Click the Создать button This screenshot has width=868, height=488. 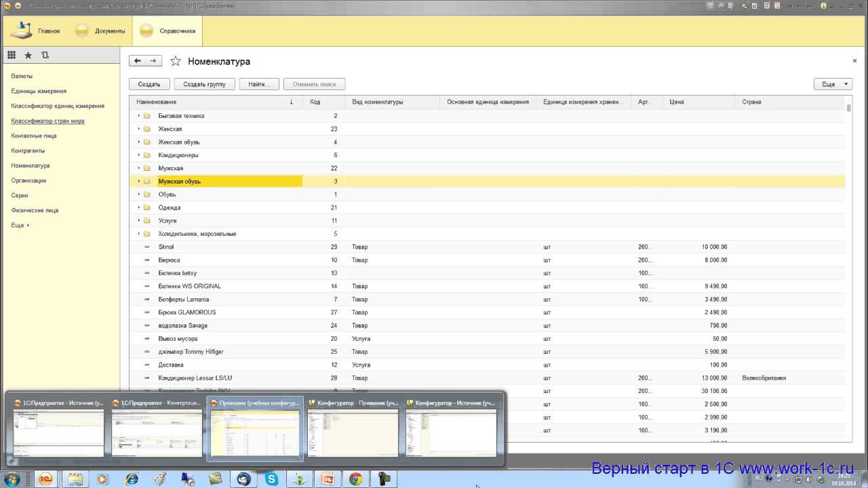(149, 84)
